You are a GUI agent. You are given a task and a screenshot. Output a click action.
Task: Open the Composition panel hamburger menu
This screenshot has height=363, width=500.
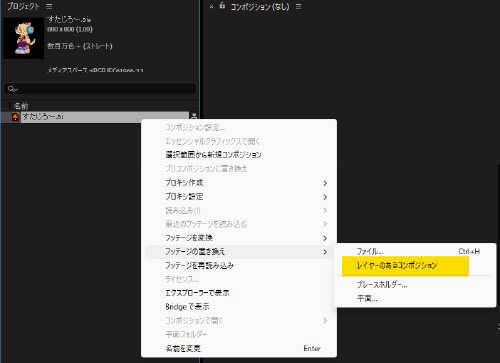(x=298, y=7)
